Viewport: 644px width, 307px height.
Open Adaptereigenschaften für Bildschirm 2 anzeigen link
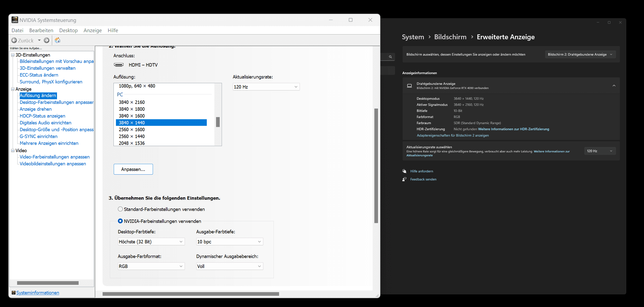point(453,135)
